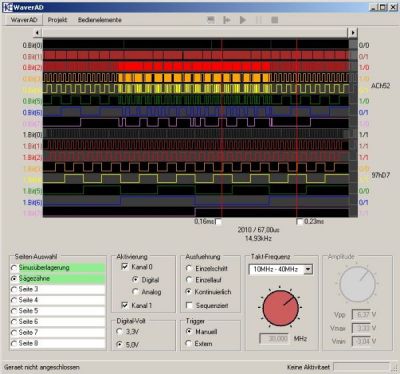Toggle the Kanal 0 checkbox
The height and width of the screenshot is (374, 400).
pos(125,267)
